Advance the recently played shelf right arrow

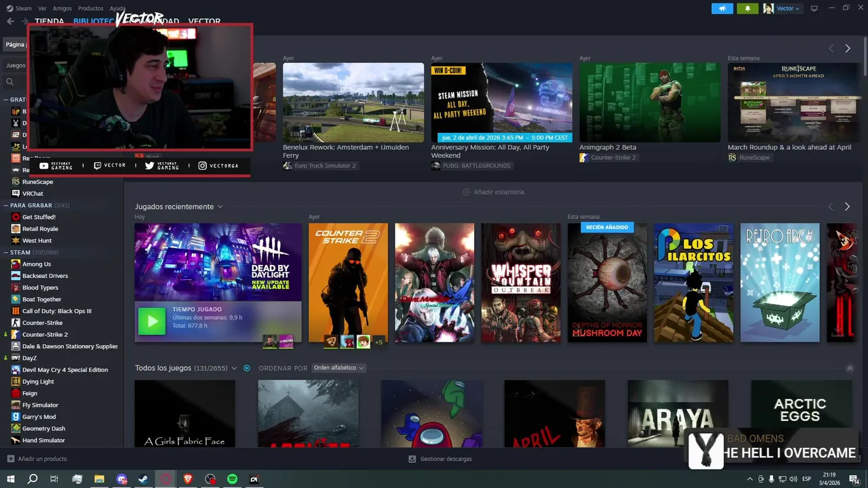[x=847, y=207]
